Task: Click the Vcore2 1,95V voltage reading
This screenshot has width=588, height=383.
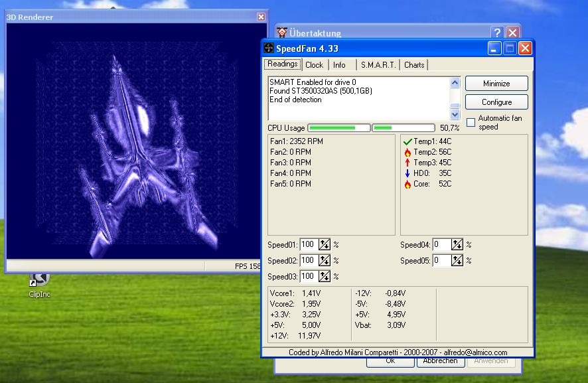Action: click(x=295, y=304)
